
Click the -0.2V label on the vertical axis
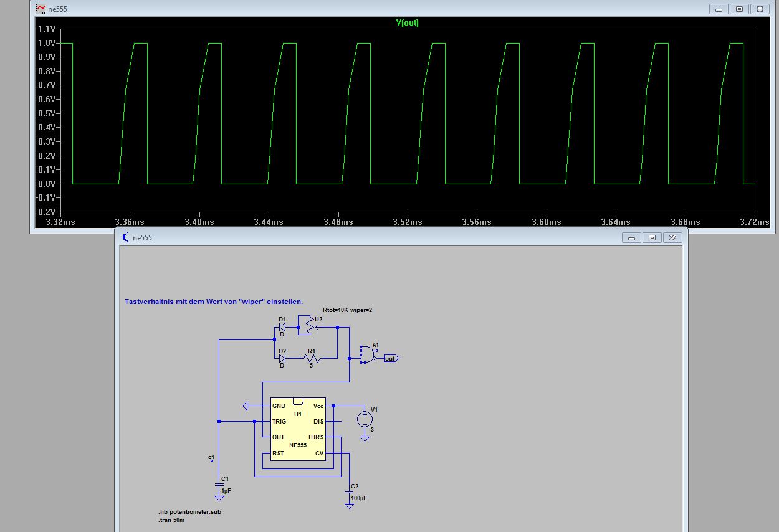click(x=45, y=212)
